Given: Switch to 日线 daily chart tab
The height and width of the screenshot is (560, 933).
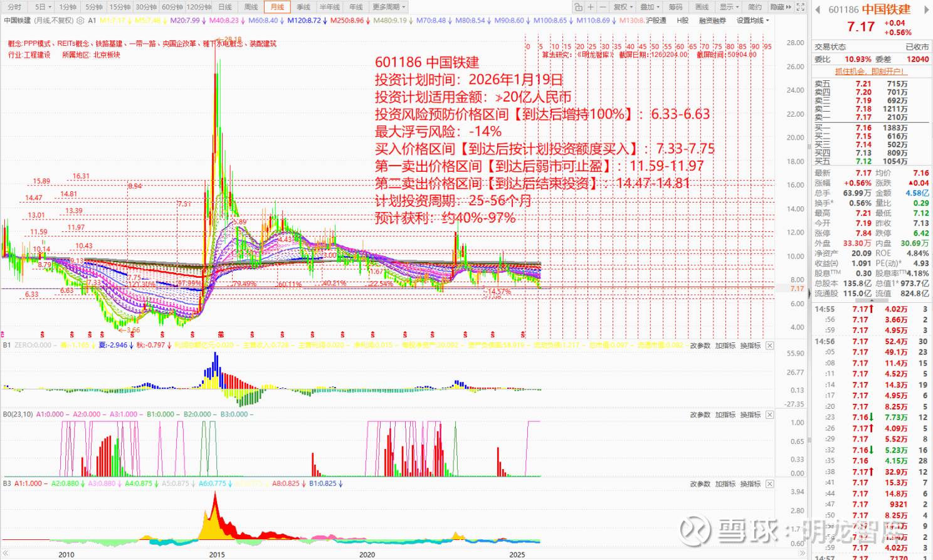Looking at the screenshot, I should [225, 7].
